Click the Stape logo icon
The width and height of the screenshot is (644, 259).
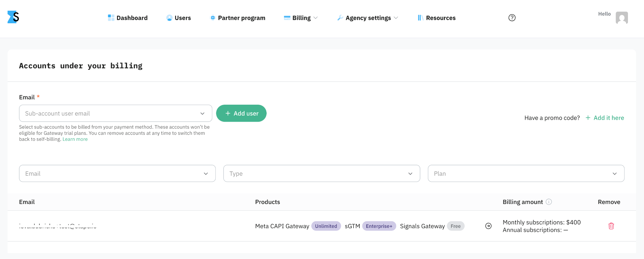(13, 17)
